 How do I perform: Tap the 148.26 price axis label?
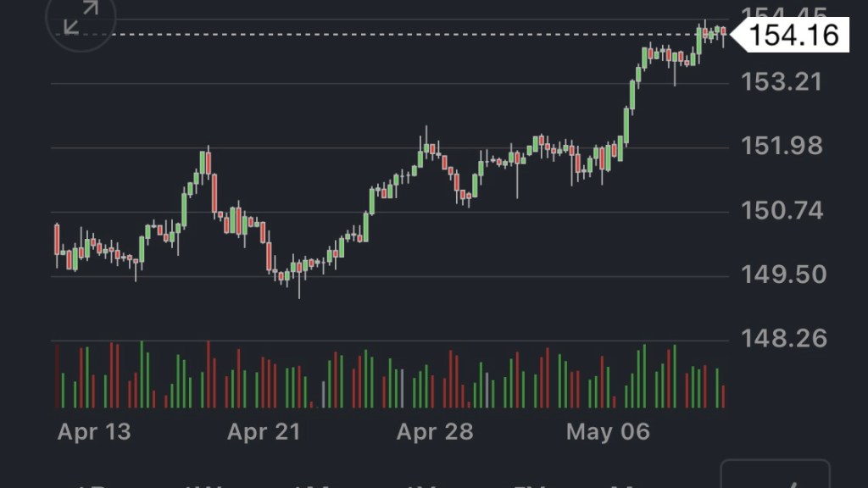(782, 339)
